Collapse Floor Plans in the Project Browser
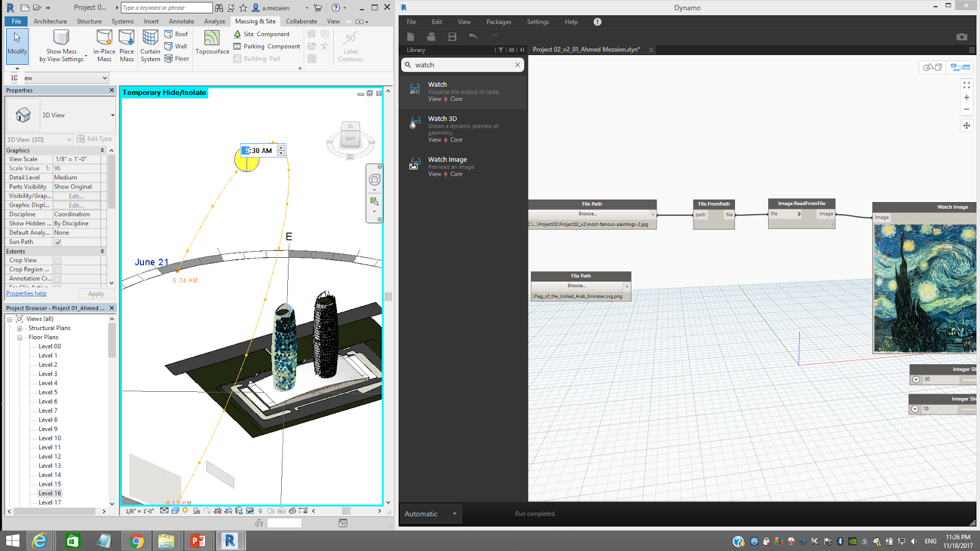 click(x=20, y=337)
